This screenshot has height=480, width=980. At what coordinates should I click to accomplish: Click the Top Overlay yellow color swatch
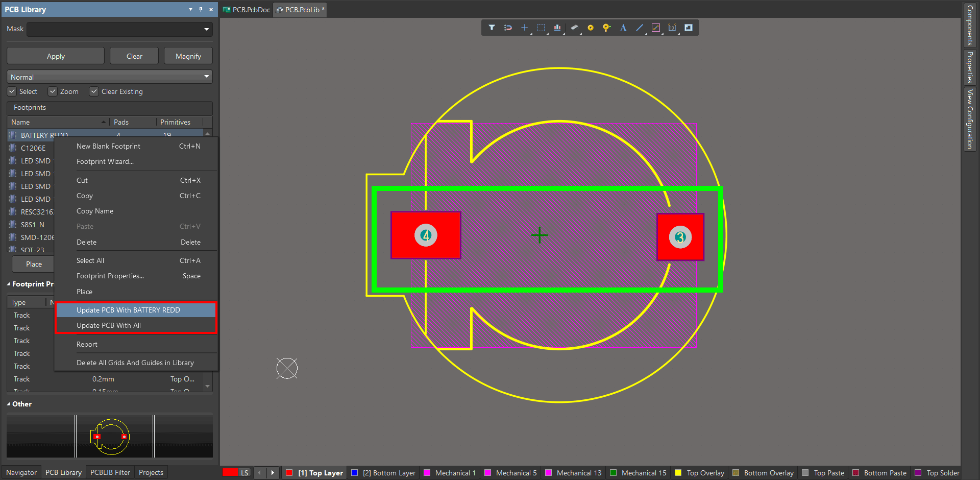point(678,473)
